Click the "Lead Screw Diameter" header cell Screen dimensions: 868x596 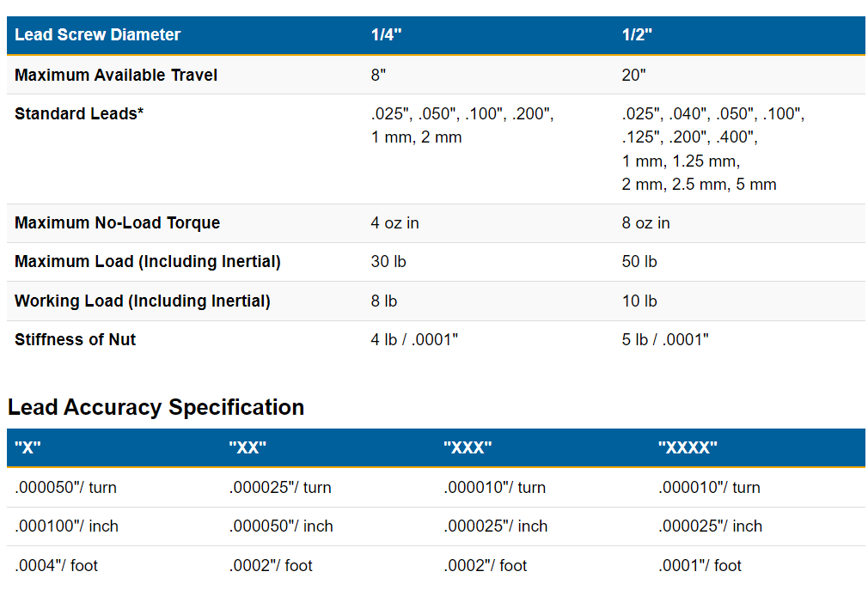click(97, 35)
